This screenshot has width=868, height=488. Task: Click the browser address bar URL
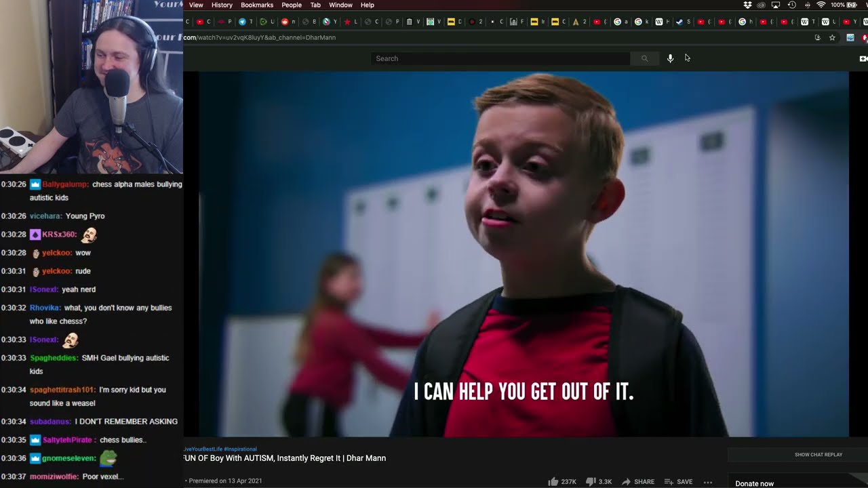pyautogui.click(x=260, y=38)
